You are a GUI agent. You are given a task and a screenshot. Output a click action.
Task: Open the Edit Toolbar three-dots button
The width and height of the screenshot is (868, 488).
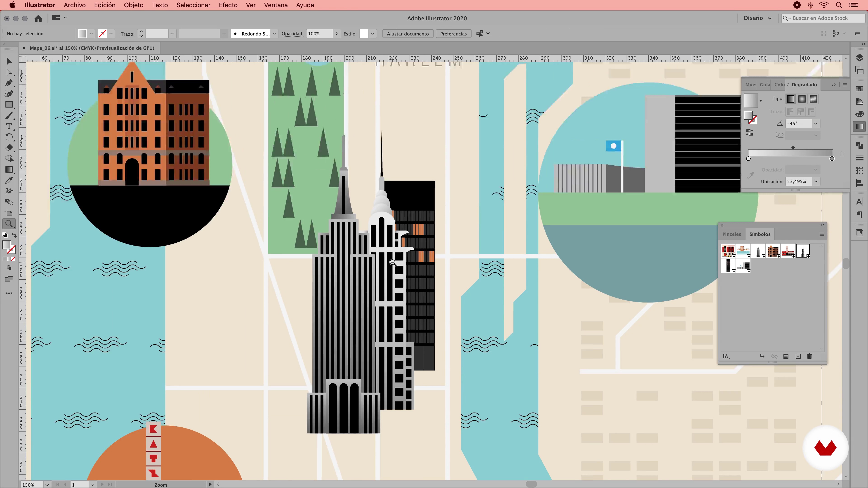tap(9, 293)
